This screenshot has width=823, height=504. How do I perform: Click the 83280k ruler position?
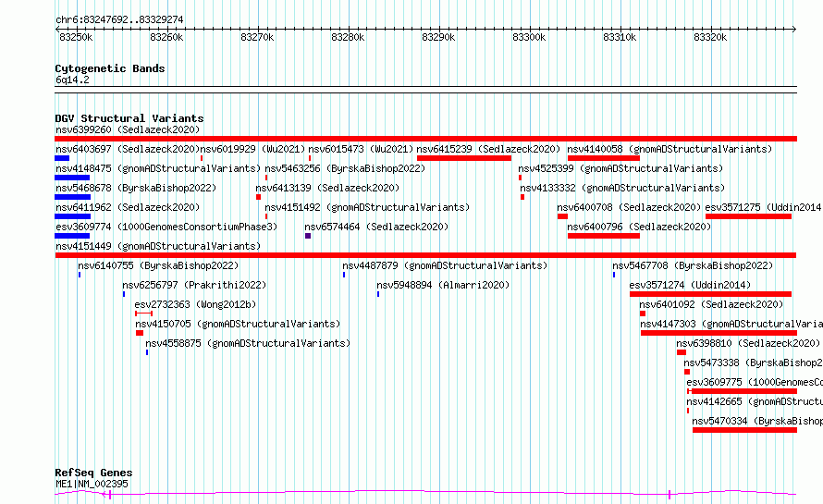pyautogui.click(x=348, y=37)
